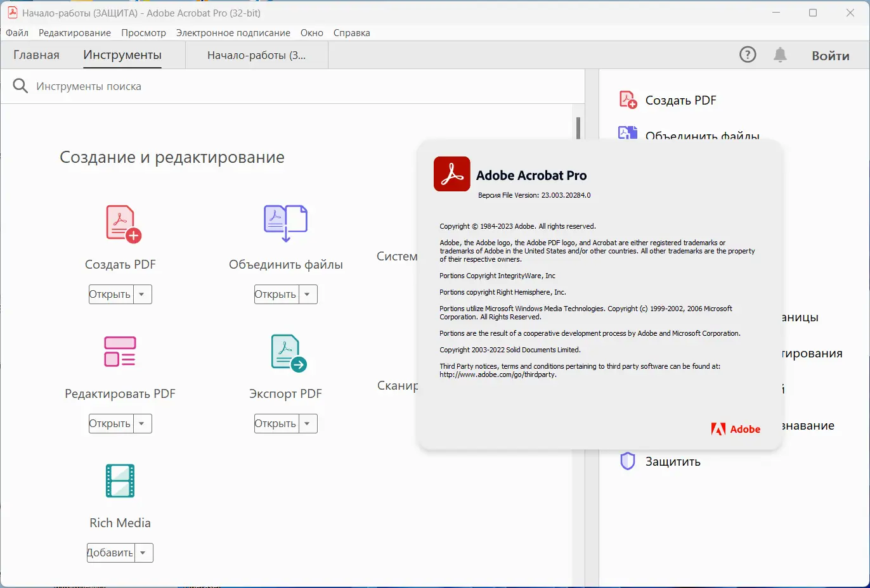Expand the dropdown arrow next to Редактировать PDF Открыть
This screenshot has width=870, height=588.
[142, 423]
